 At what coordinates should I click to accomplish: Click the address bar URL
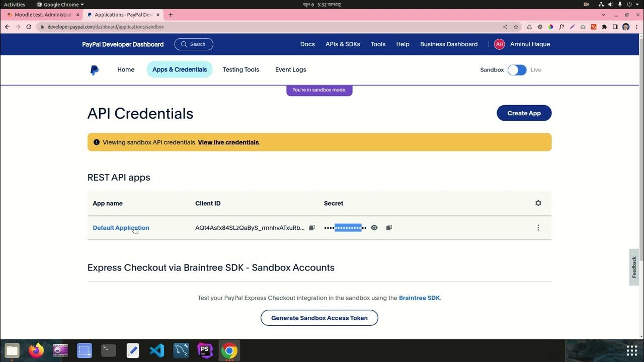coord(105,27)
